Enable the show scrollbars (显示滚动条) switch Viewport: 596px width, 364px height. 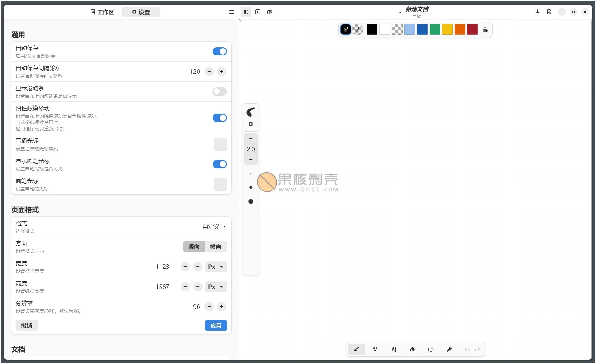pyautogui.click(x=219, y=91)
